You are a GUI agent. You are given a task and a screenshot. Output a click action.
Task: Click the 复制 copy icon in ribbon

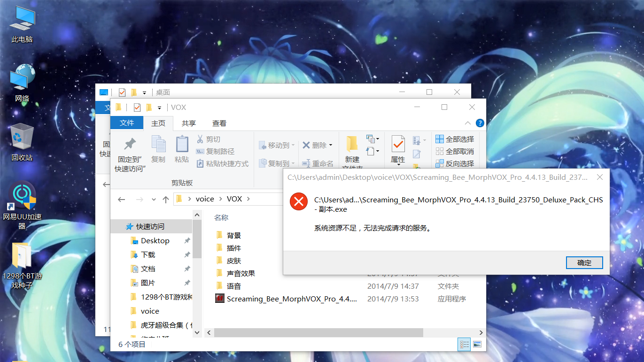click(x=158, y=149)
